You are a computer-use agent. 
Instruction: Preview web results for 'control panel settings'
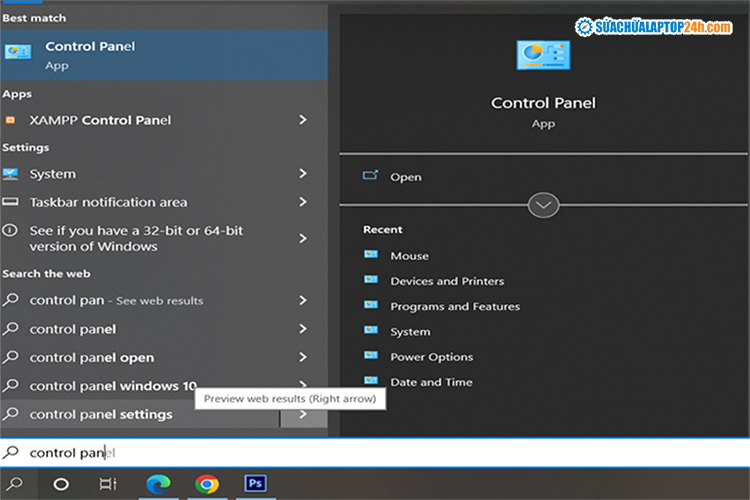pos(304,414)
